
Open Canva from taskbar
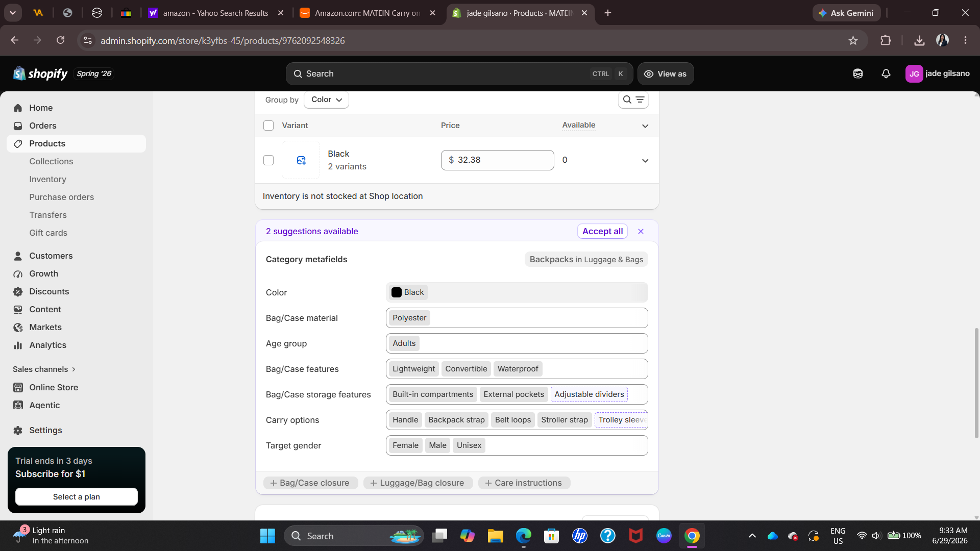click(x=664, y=536)
